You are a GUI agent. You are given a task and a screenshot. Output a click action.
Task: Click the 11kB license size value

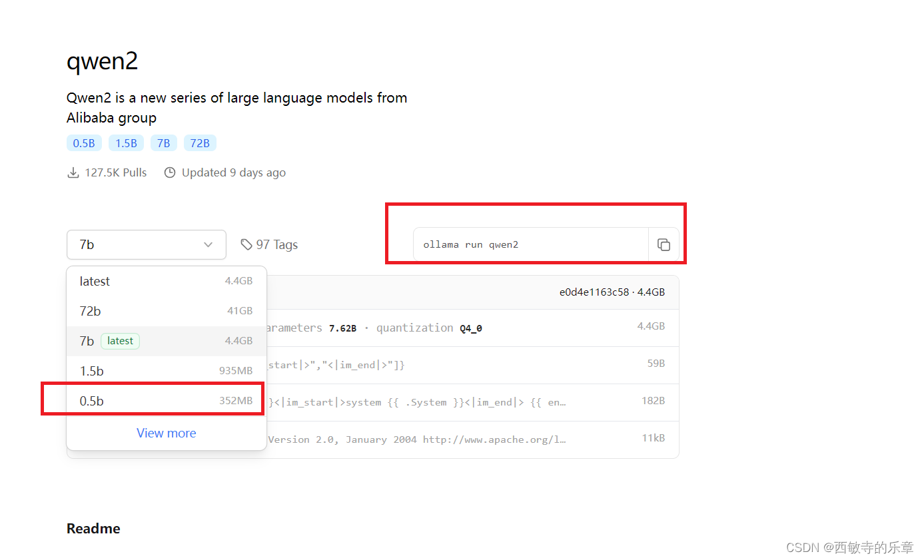653,438
